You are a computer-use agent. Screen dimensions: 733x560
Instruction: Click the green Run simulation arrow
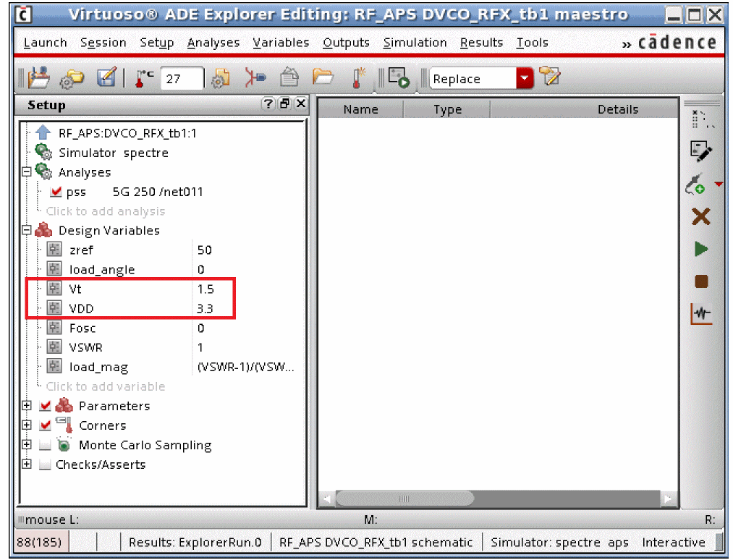700,249
